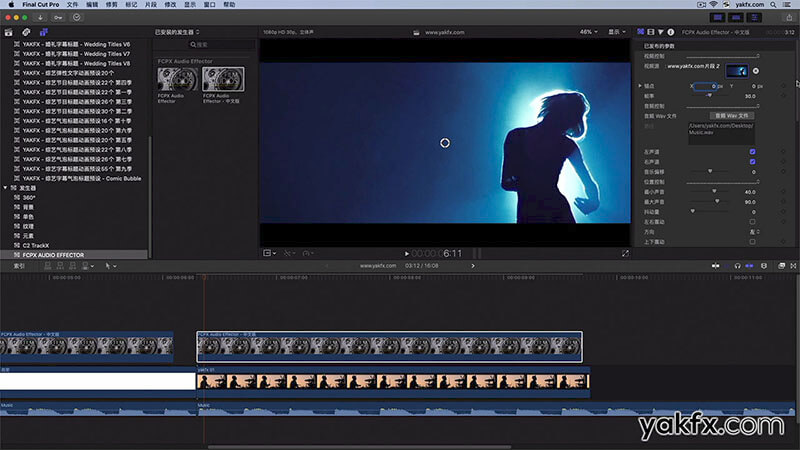Image resolution: width=800 pixels, height=450 pixels.
Task: Enable the 左右震动 checkbox
Action: coord(753,222)
